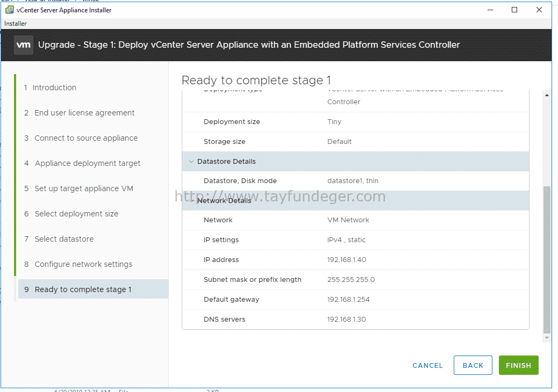The height and width of the screenshot is (392, 558).
Task: Click the vCenter installer app icon in title bar
Action: click(10, 10)
